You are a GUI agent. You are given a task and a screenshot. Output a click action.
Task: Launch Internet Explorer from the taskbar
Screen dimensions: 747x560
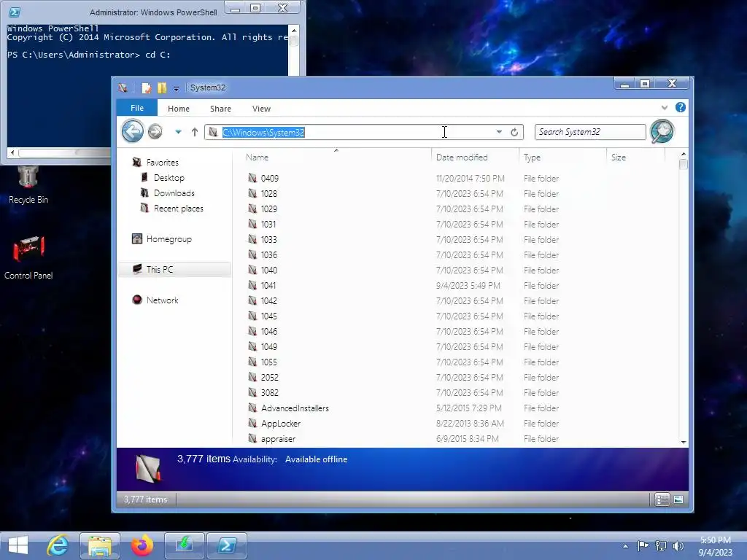[58, 545]
